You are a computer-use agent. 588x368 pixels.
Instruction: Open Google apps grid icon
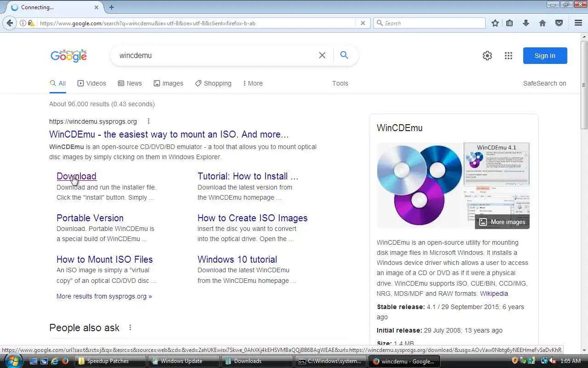point(509,56)
